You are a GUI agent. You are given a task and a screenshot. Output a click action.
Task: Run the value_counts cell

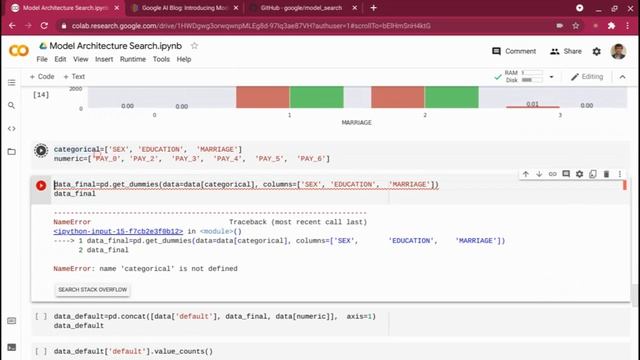41,351
